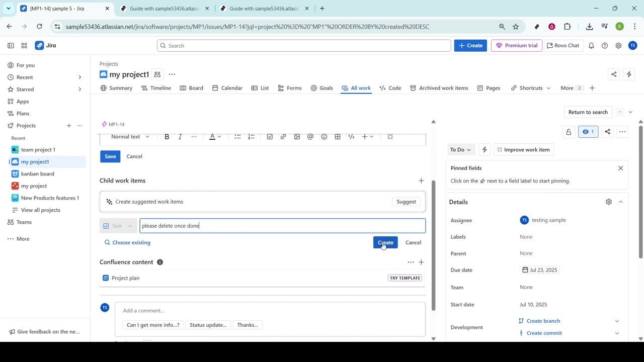This screenshot has height=362, width=644.
Task: Mention a person with @
Action: 310,137
